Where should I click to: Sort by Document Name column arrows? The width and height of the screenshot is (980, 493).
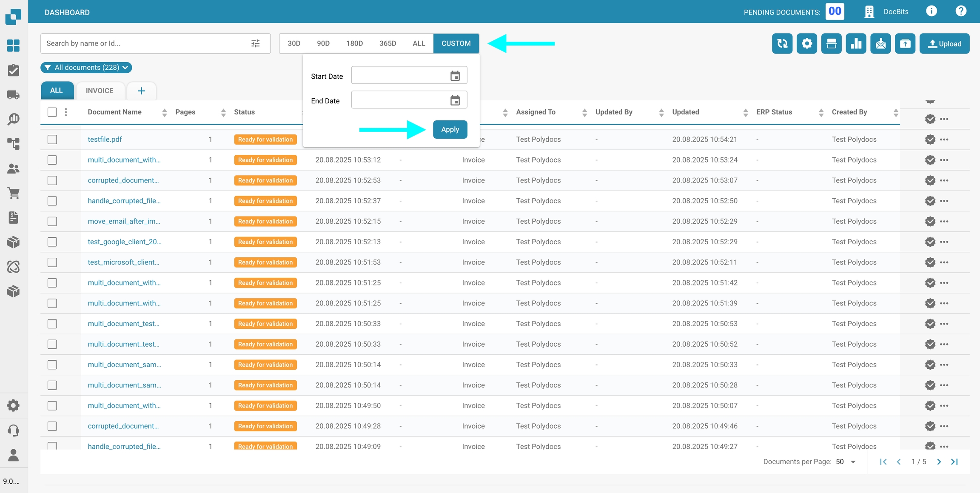point(164,112)
